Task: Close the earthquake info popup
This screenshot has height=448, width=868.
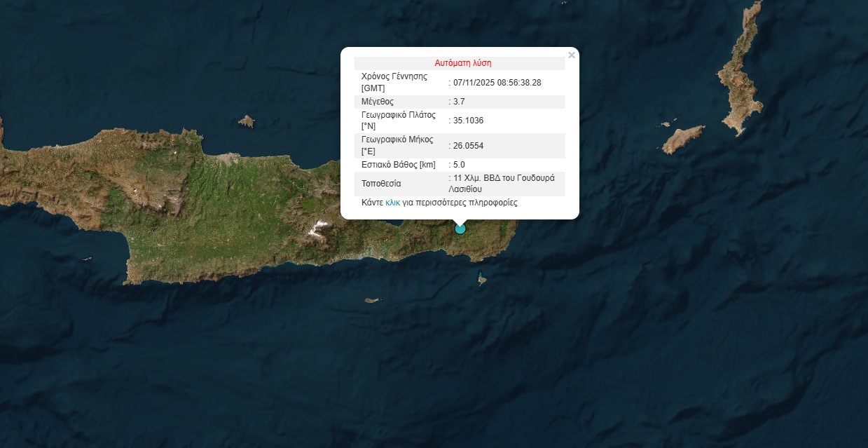Action: pos(572,55)
